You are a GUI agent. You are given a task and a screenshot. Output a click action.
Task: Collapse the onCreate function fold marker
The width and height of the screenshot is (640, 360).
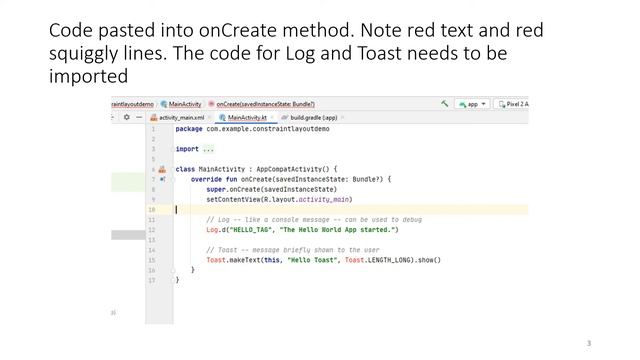pyautogui.click(x=173, y=179)
